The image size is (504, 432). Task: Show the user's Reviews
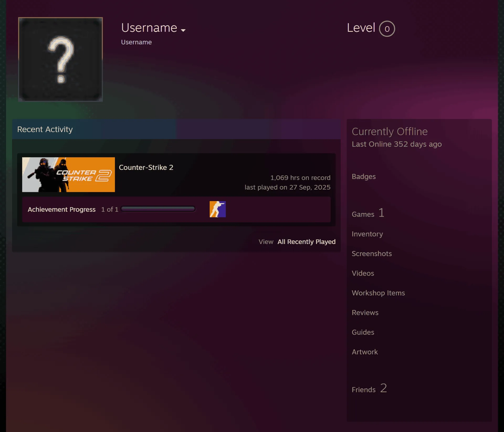pos(365,313)
